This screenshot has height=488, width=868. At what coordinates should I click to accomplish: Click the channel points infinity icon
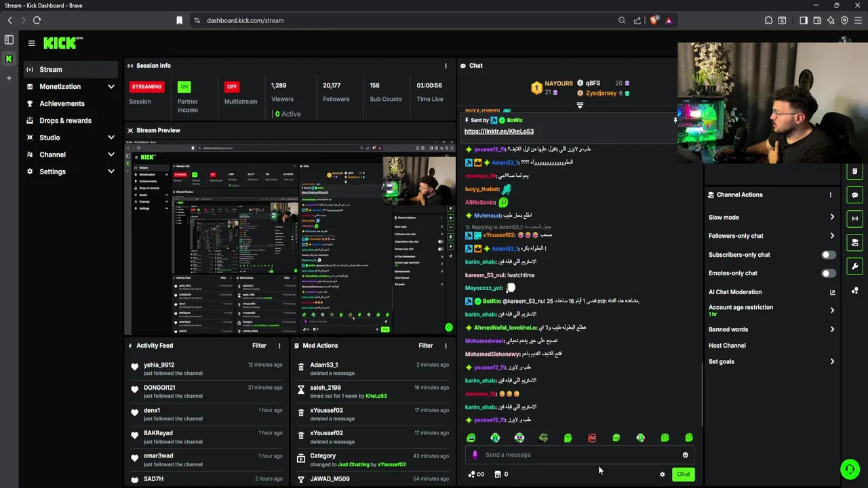click(x=476, y=474)
